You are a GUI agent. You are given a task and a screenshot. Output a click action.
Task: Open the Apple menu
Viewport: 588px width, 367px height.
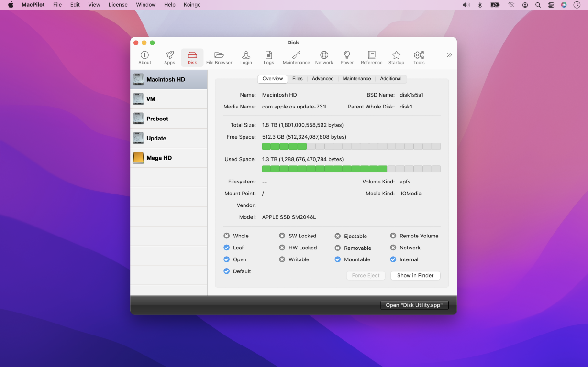(x=11, y=5)
